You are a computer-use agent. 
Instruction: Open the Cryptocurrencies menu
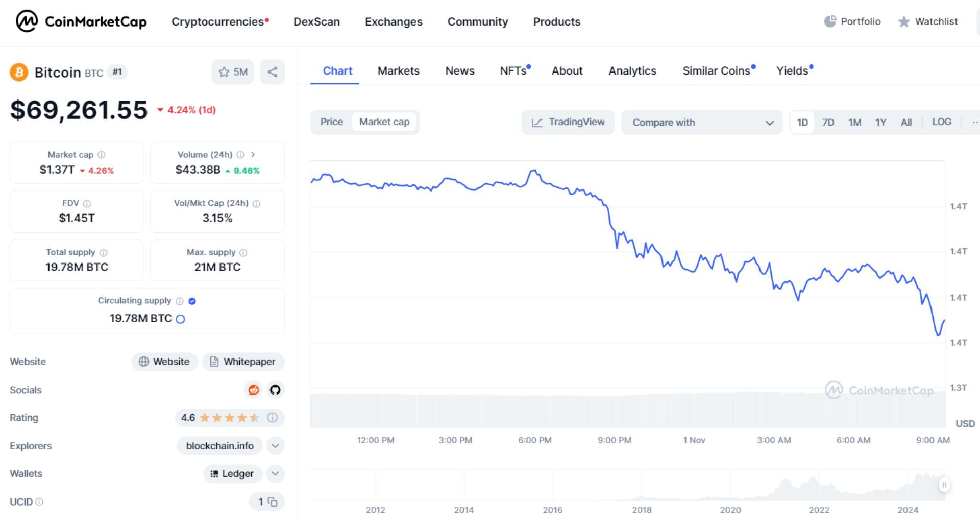[x=217, y=21]
